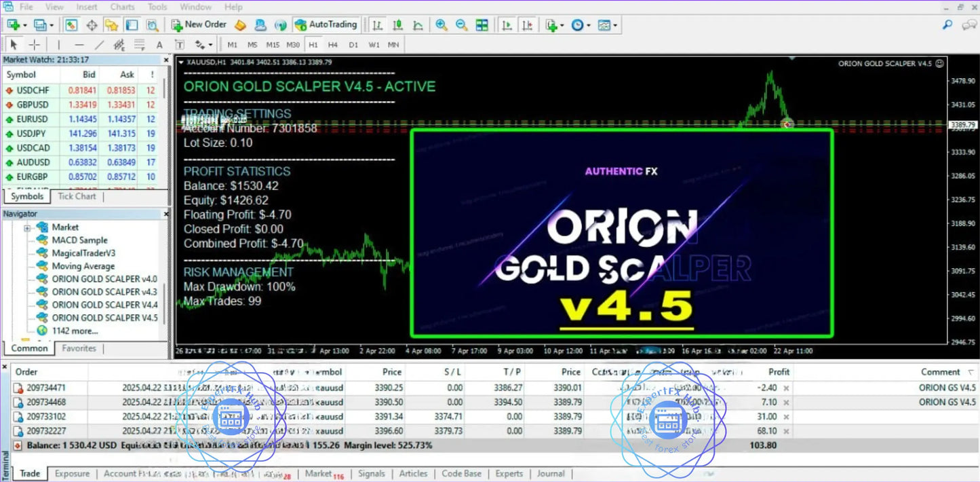Image resolution: width=980 pixels, height=482 pixels.
Task: Zoom out on the chart
Action: (x=462, y=25)
